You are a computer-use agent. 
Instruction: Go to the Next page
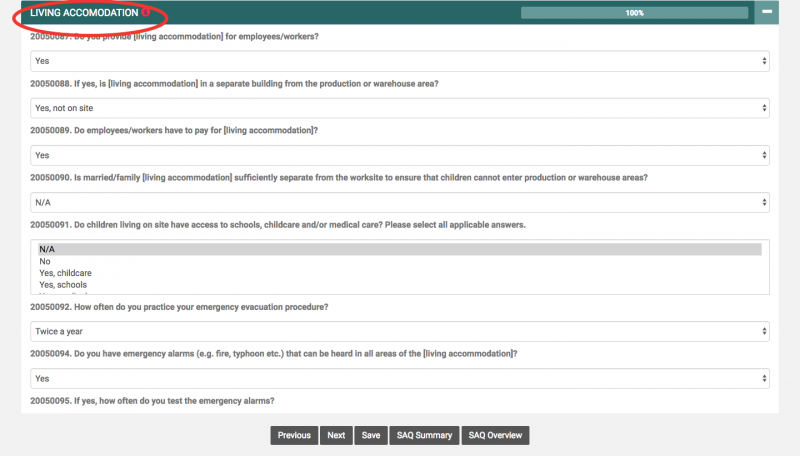(x=336, y=435)
